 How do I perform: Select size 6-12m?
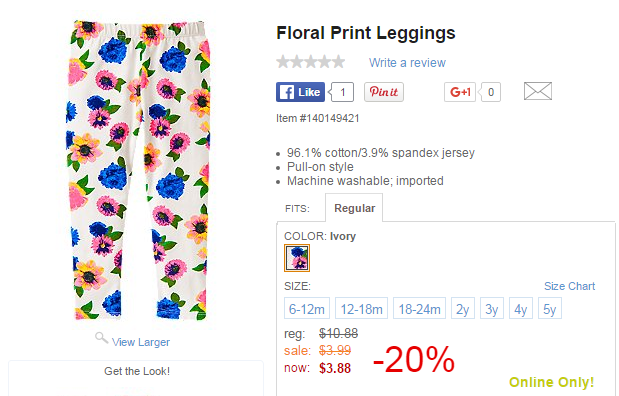point(307,308)
